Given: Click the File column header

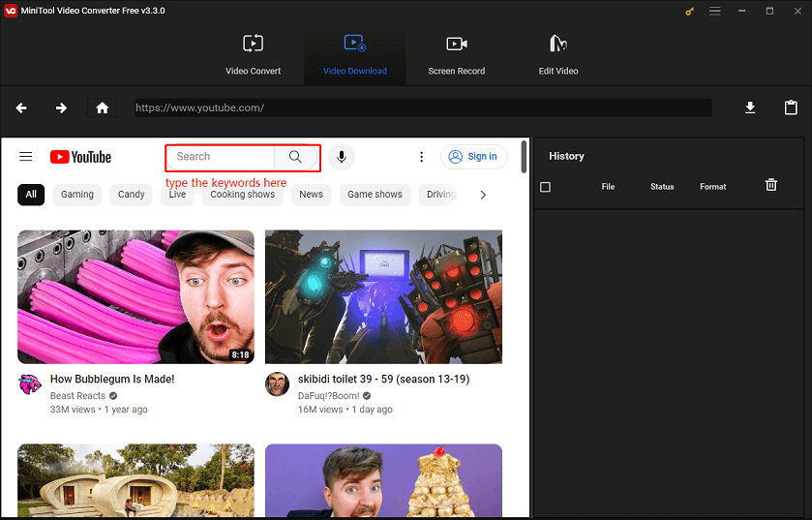Looking at the screenshot, I should click(x=608, y=187).
